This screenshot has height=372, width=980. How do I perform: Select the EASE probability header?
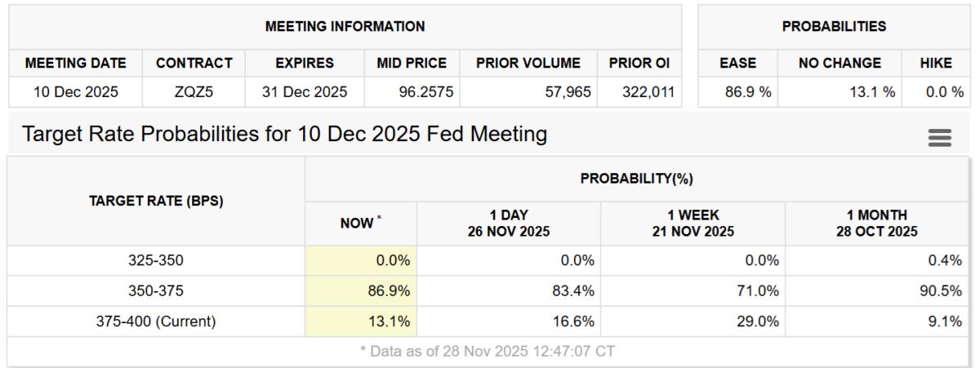pos(737,63)
